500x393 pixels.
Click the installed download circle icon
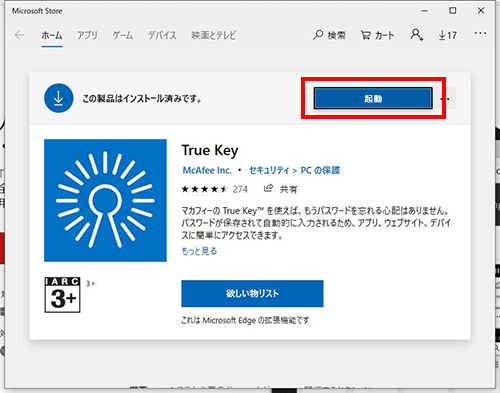point(59,98)
